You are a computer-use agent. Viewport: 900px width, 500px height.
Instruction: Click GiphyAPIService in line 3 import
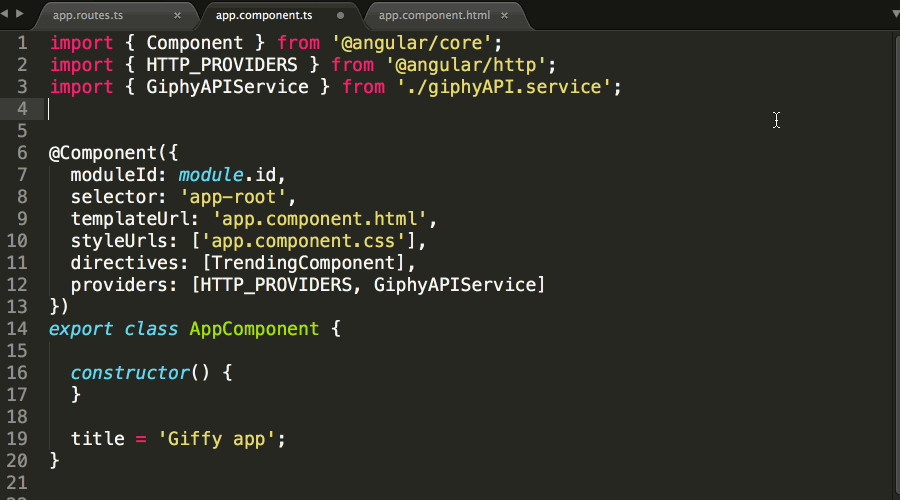tap(227, 87)
